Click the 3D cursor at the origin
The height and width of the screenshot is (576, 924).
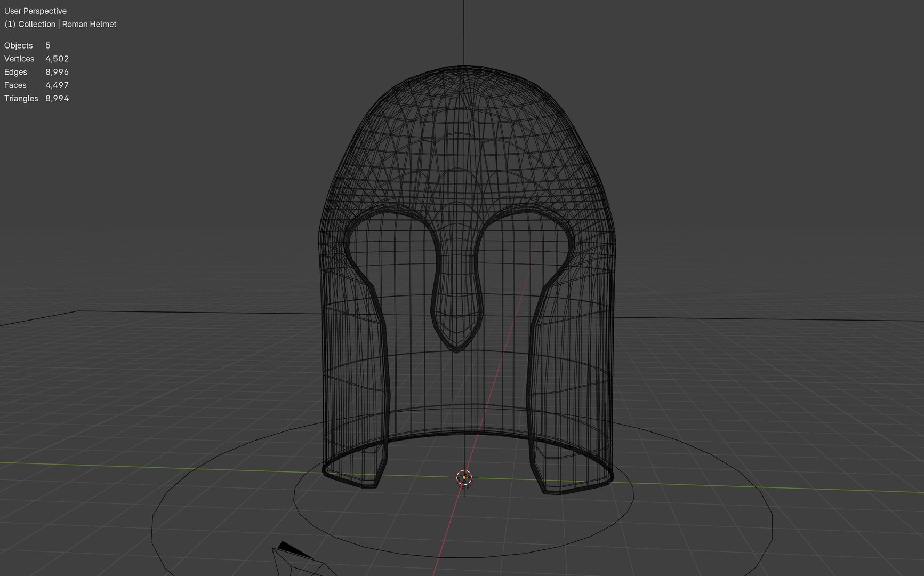click(x=464, y=478)
